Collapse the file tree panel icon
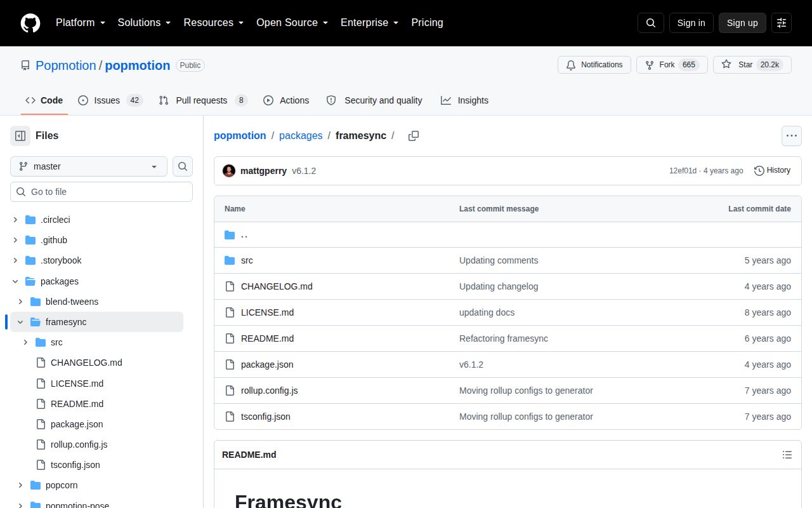This screenshot has height=508, width=812. pyautogui.click(x=20, y=136)
